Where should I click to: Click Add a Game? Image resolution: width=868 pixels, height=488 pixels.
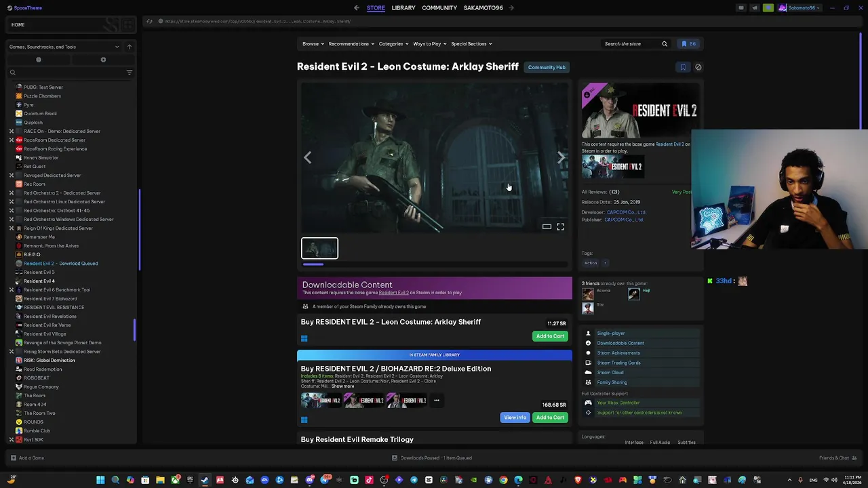(27, 458)
